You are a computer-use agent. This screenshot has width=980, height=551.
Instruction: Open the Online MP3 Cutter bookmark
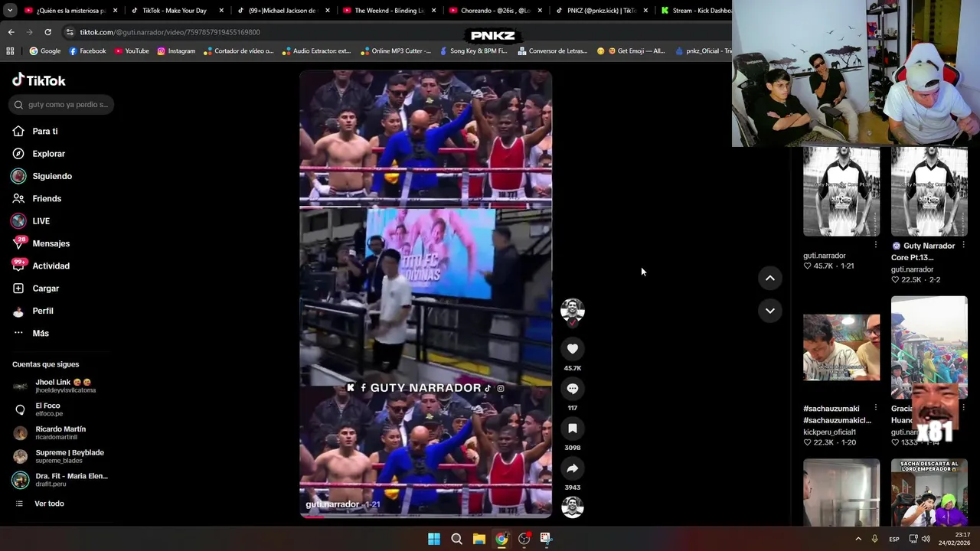396,51
